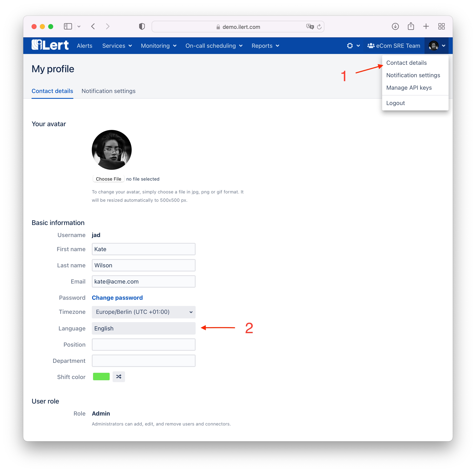Click the privacy shield icon
This screenshot has width=476, height=472.
pyautogui.click(x=142, y=26)
